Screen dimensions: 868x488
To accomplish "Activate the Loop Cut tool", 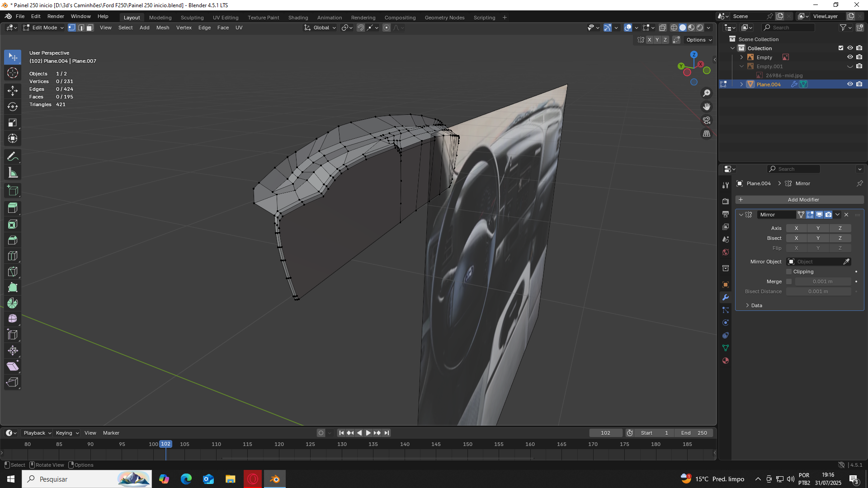I will (13, 256).
